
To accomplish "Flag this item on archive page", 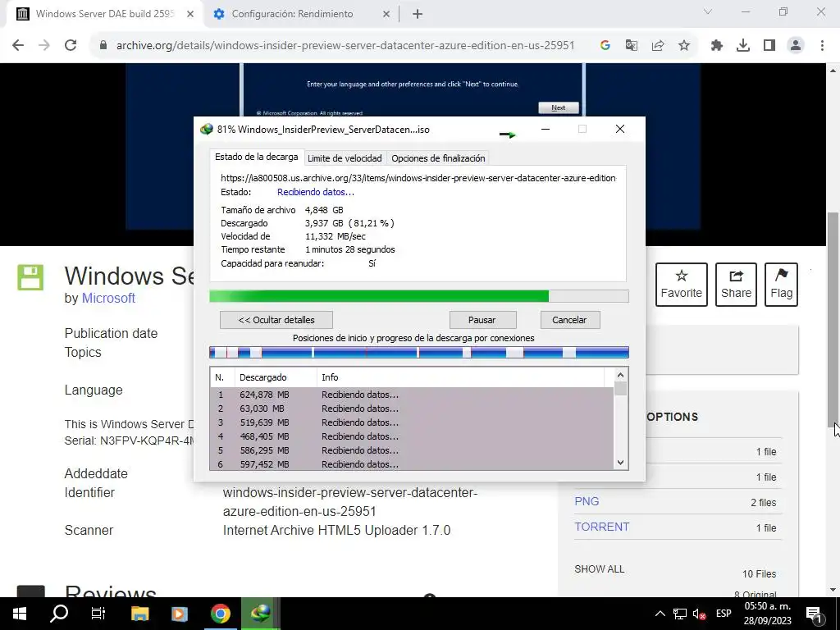I will point(781,285).
